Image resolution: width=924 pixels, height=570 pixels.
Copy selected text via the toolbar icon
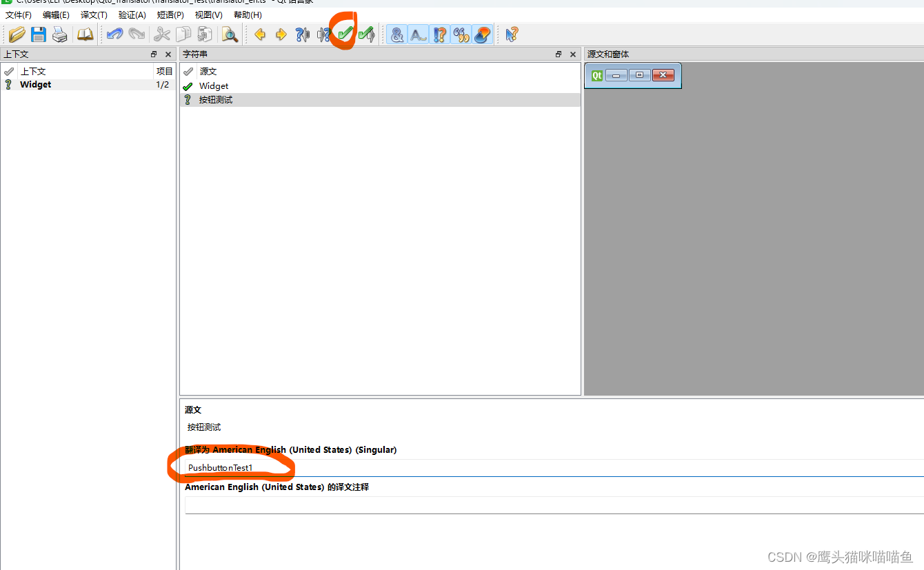click(x=183, y=34)
